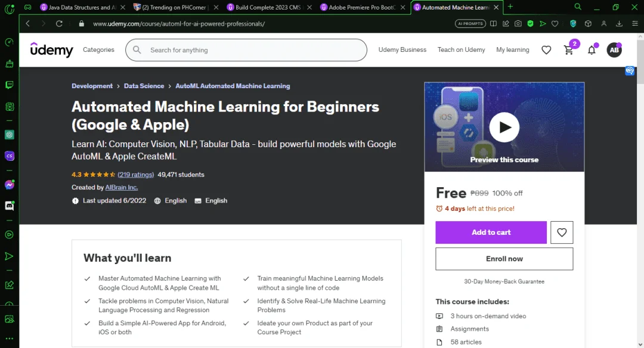Viewport: 644px width, 348px height.
Task: Go to the Udemy logo homepage
Action: 51,49
